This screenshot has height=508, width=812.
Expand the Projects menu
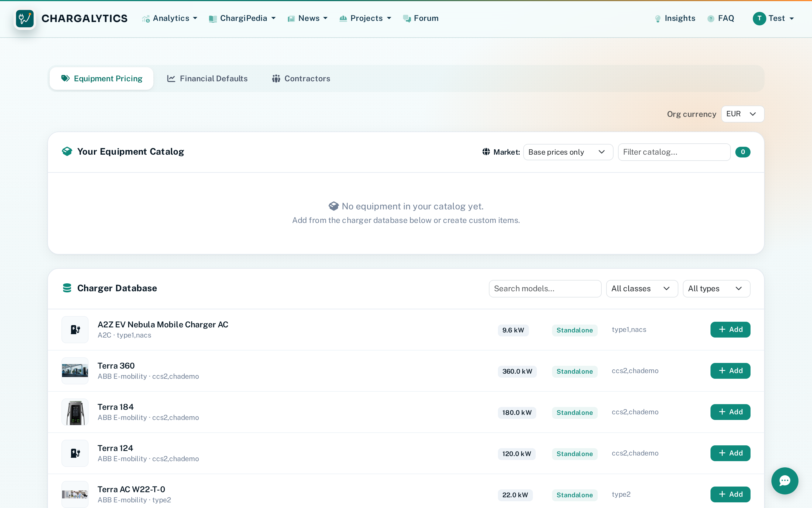365,18
